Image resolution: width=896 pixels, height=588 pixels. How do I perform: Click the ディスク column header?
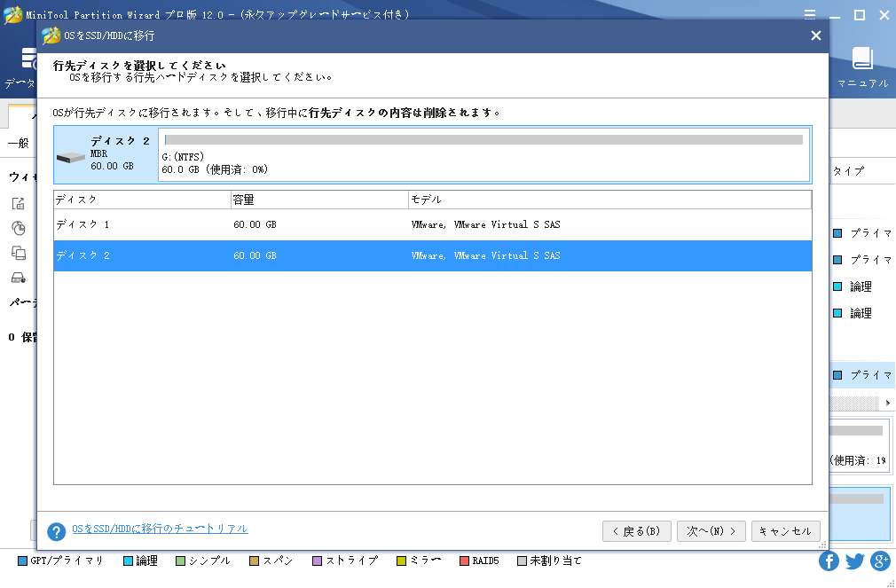pos(142,200)
